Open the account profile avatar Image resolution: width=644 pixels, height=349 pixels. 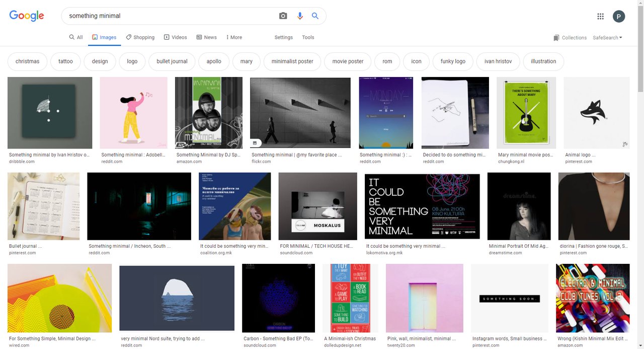619,16
